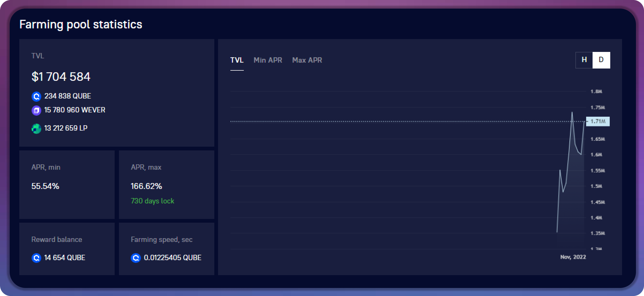This screenshot has width=644, height=296.
Task: Select the TVL chart tab
Action: pos(237,60)
